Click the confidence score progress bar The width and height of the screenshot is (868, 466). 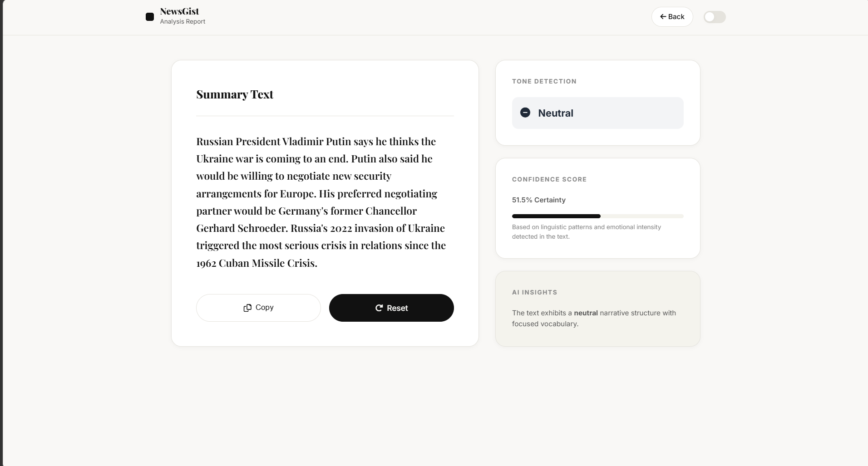(x=597, y=216)
